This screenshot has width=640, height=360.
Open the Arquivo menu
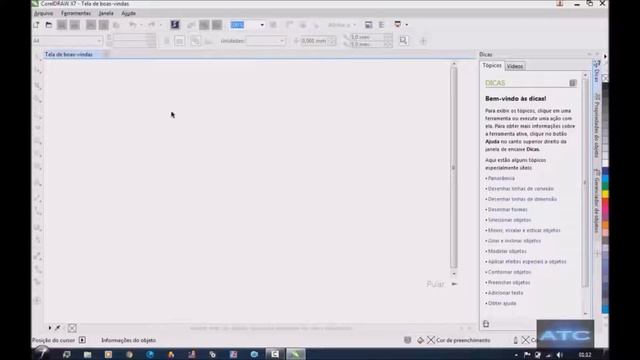(43, 13)
